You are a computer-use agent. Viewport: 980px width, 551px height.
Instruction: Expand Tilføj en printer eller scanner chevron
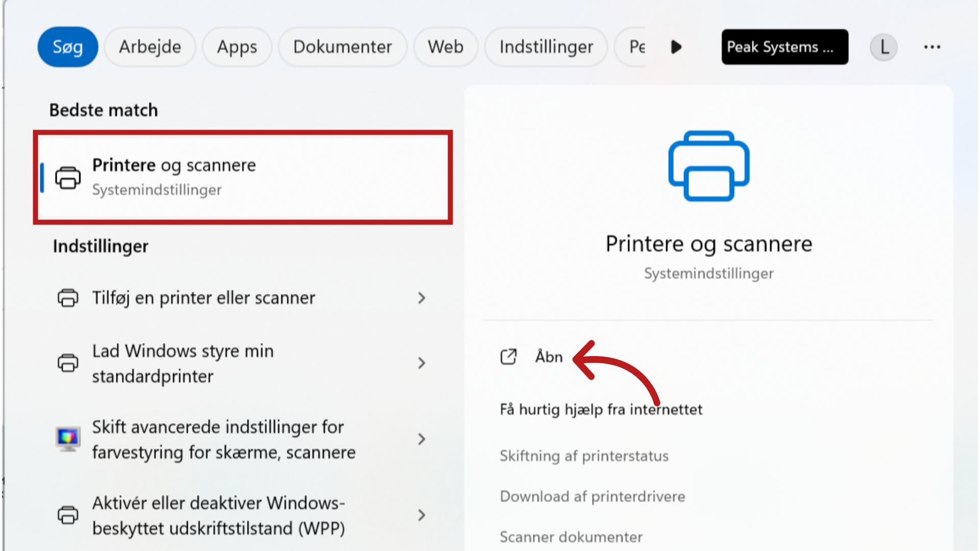(422, 298)
